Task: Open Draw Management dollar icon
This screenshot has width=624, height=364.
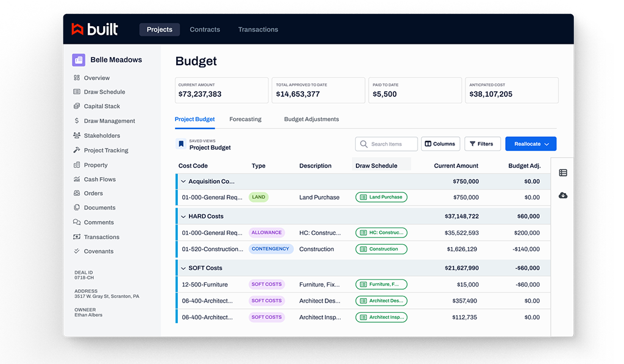Action: [77, 121]
